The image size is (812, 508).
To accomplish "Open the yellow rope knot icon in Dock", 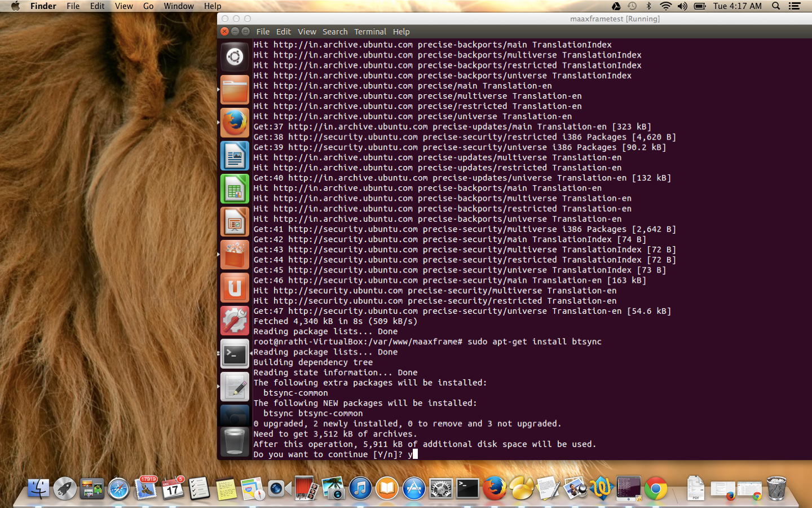I will click(x=602, y=489).
